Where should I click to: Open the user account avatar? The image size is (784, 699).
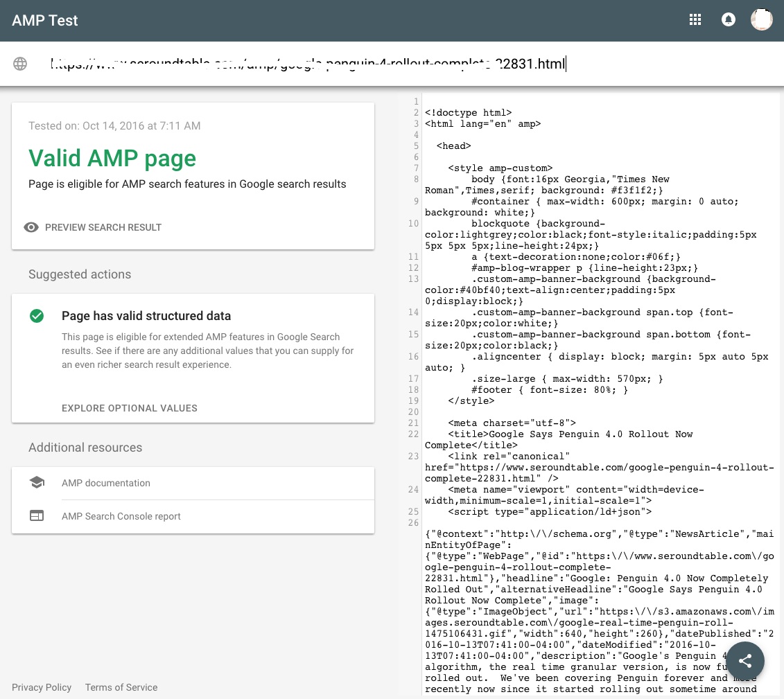762,20
